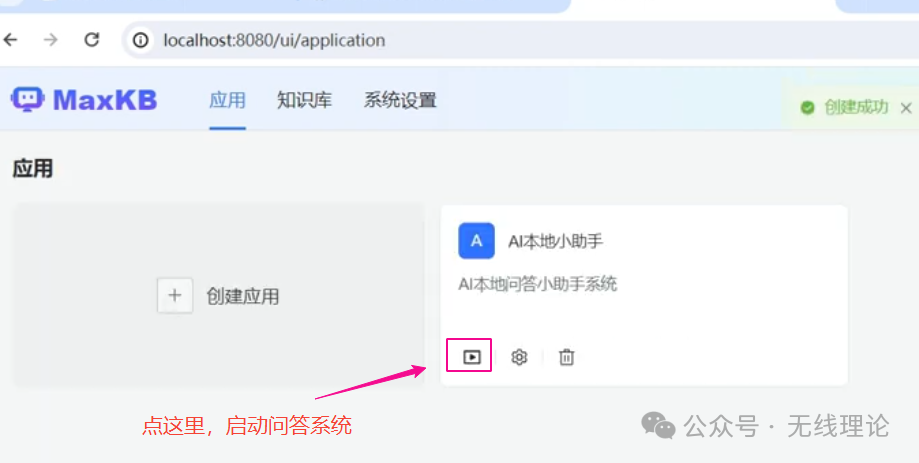The image size is (919, 463).
Task: Click the blue A avatar of AI本地小助手
Action: 476,241
